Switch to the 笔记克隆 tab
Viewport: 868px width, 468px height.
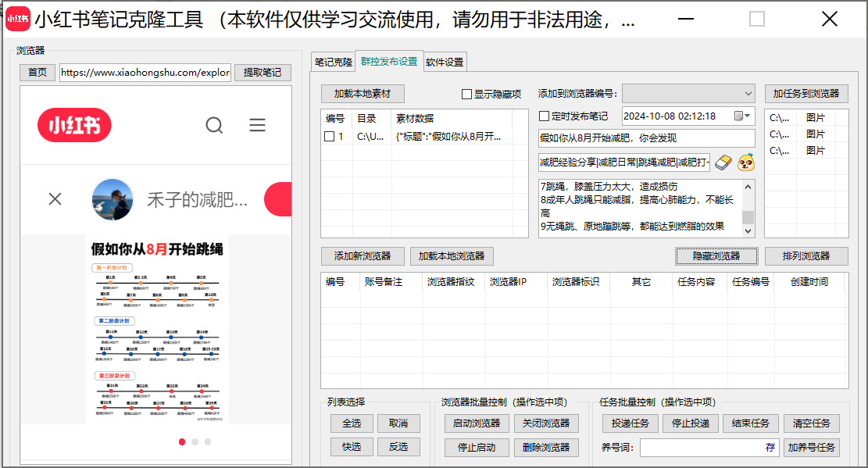coord(333,61)
